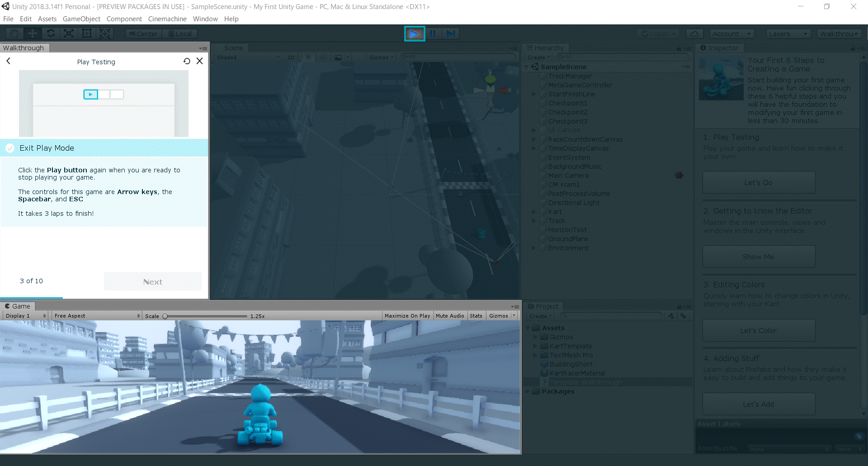Screen dimensions: 868x466
Task: Click the Play button to exit play mode
Action: (x=414, y=33)
